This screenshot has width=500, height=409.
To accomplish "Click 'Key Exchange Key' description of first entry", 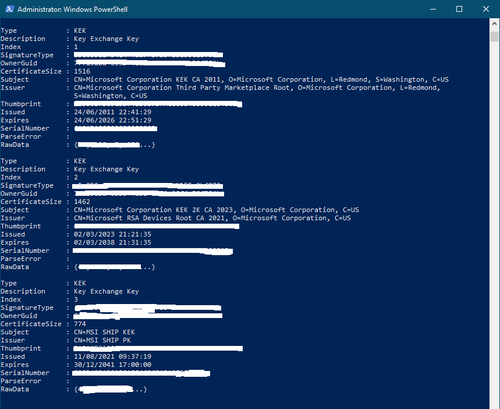I will click(x=106, y=39).
